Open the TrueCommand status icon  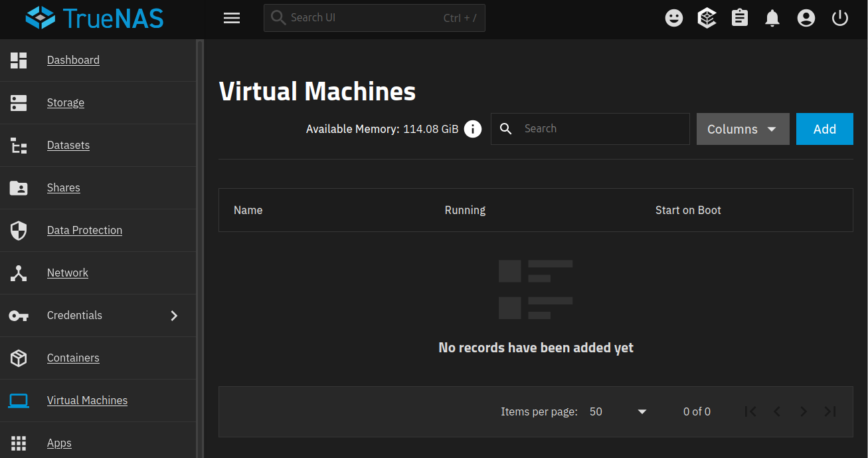pyautogui.click(x=707, y=18)
